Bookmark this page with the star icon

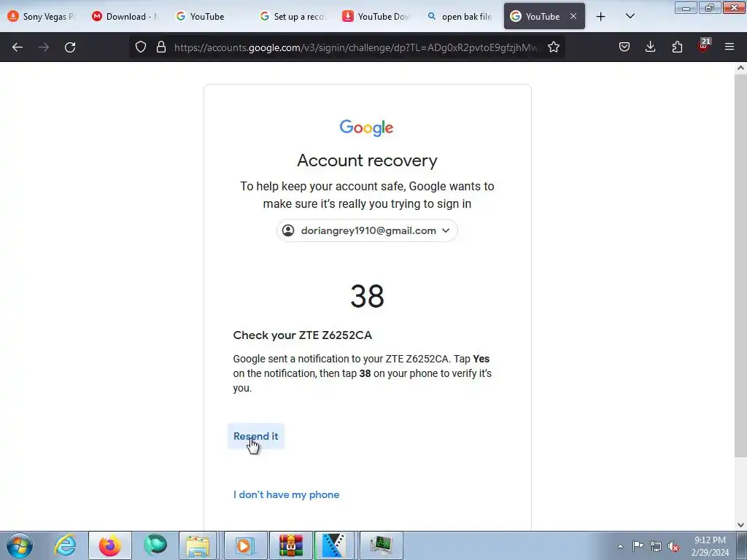tap(553, 47)
